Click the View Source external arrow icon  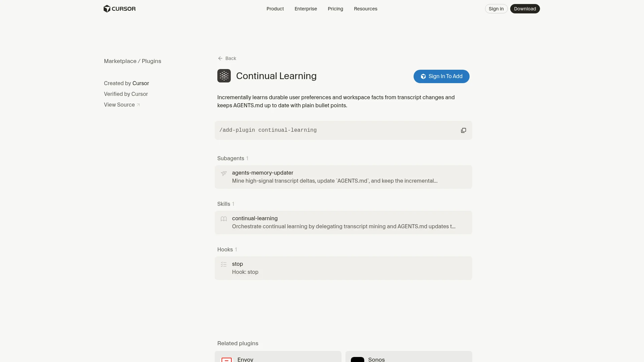click(x=138, y=105)
